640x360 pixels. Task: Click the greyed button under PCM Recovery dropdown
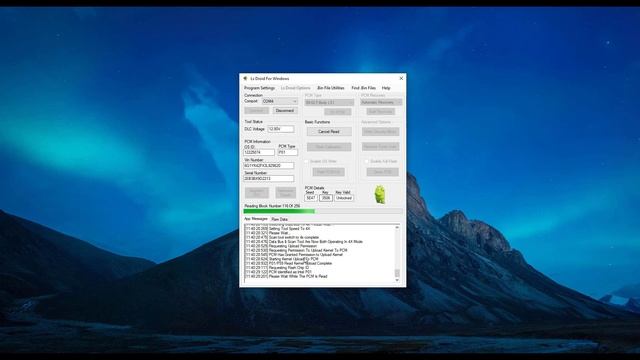[x=380, y=111]
